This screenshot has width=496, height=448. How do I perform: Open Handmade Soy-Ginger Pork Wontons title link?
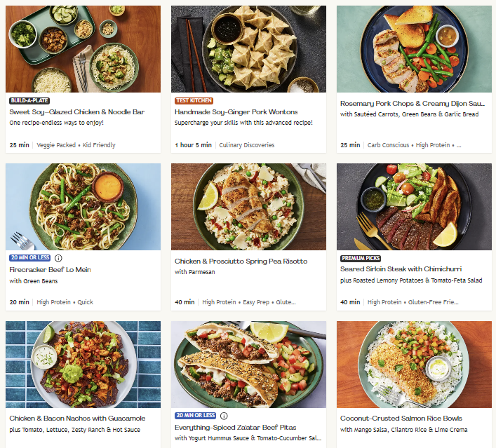[236, 112]
